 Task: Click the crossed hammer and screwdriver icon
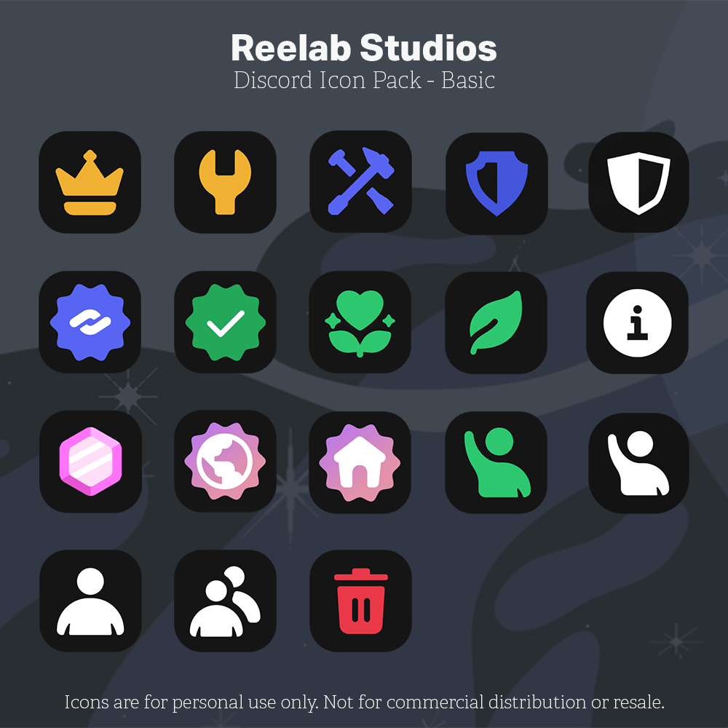(x=361, y=181)
